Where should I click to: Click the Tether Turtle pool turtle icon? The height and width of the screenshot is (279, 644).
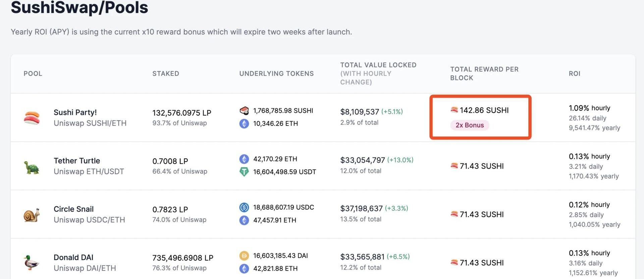click(32, 167)
